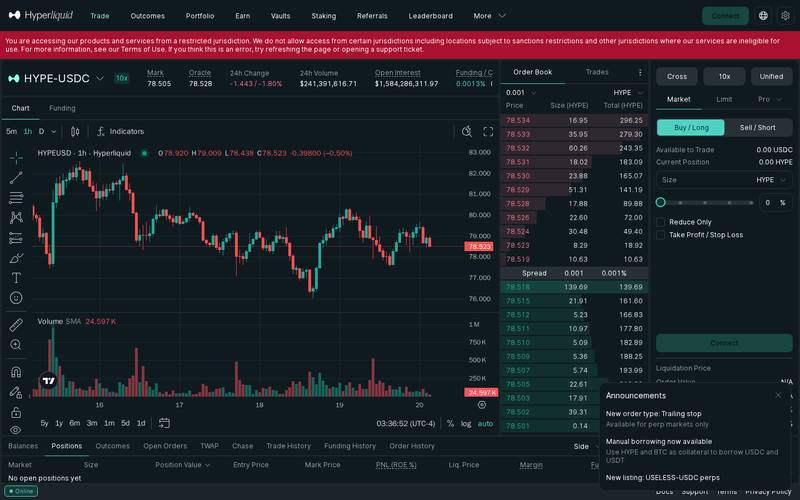Expand the timeframe interval dropdown
800x500 pixels.
tap(54, 132)
